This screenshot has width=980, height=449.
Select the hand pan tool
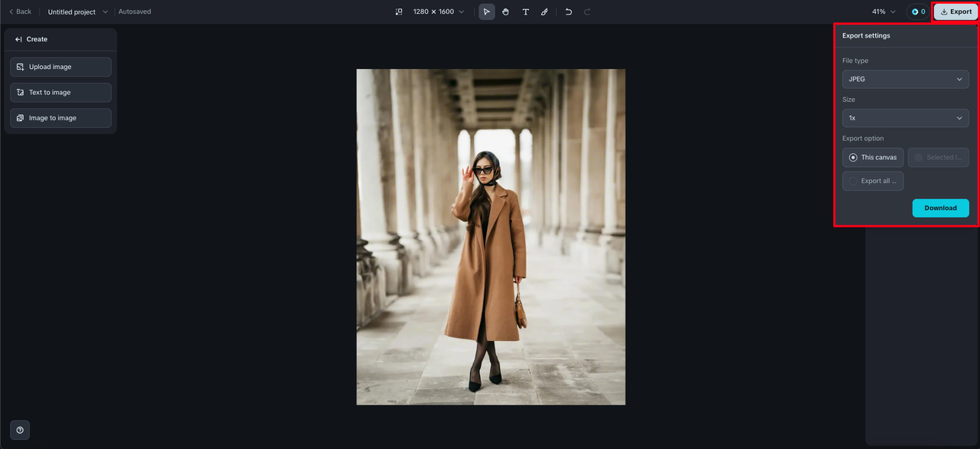coord(505,11)
